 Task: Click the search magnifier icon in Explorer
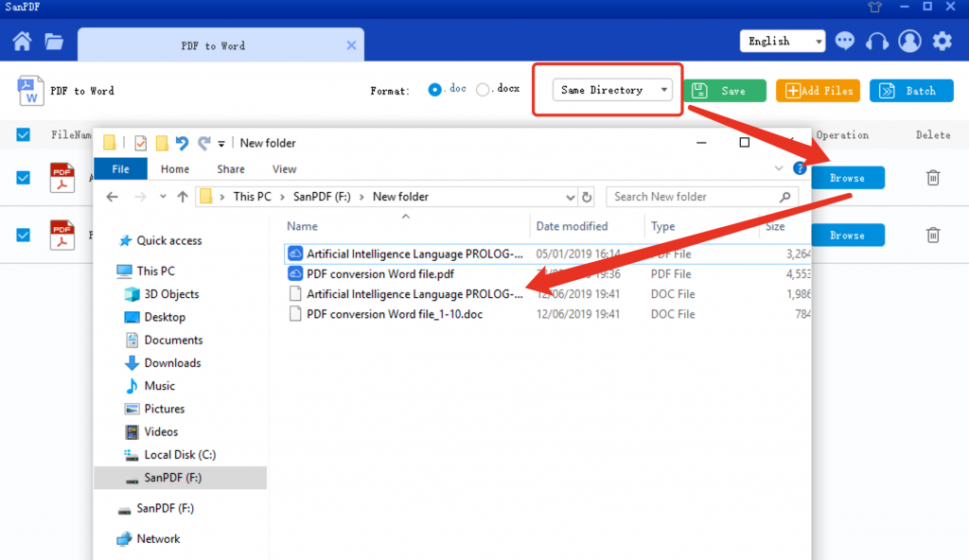pyautogui.click(x=784, y=197)
